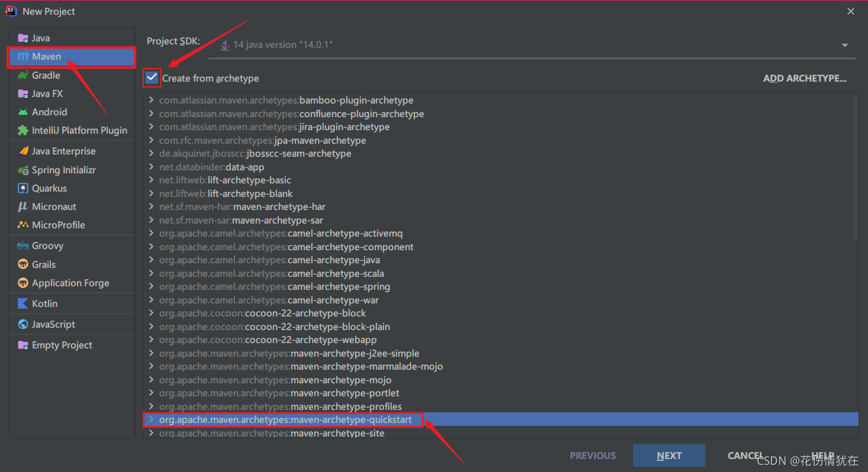Viewport: 868px width, 472px height.
Task: Select cocoon-22-archetype-block row
Action: click(x=501, y=313)
